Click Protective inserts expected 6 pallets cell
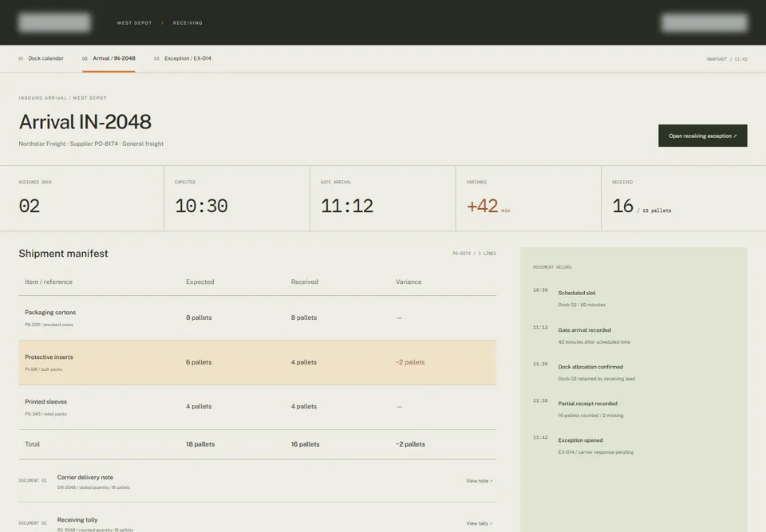Image resolution: width=766 pixels, height=532 pixels. pyautogui.click(x=199, y=362)
